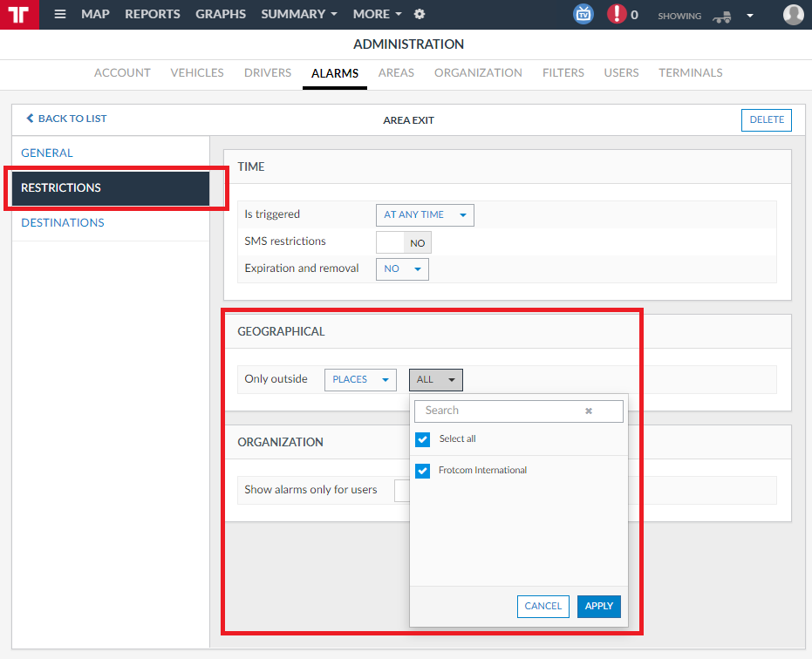Open the settings gear icon

(x=420, y=15)
